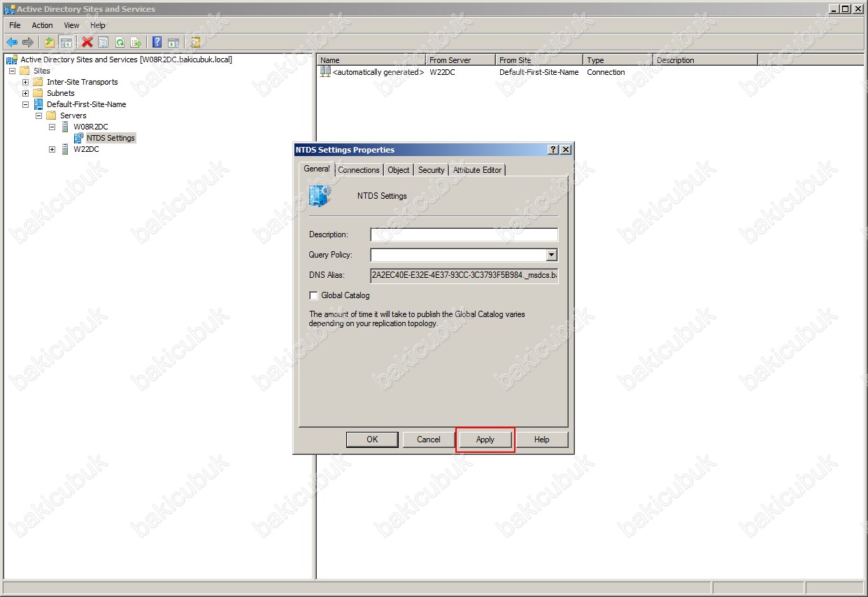Viewport: 868px width, 597px height.
Task: Click the Inter-Site Transports folder icon
Action: click(x=38, y=82)
